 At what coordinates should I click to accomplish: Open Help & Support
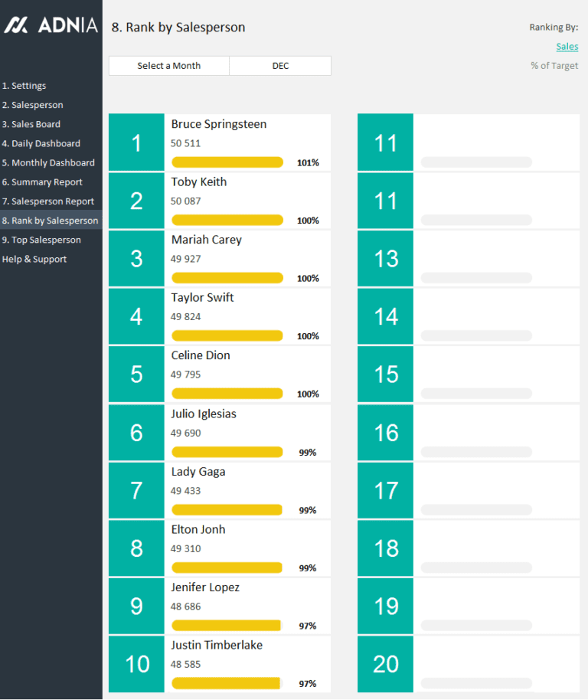click(32, 259)
